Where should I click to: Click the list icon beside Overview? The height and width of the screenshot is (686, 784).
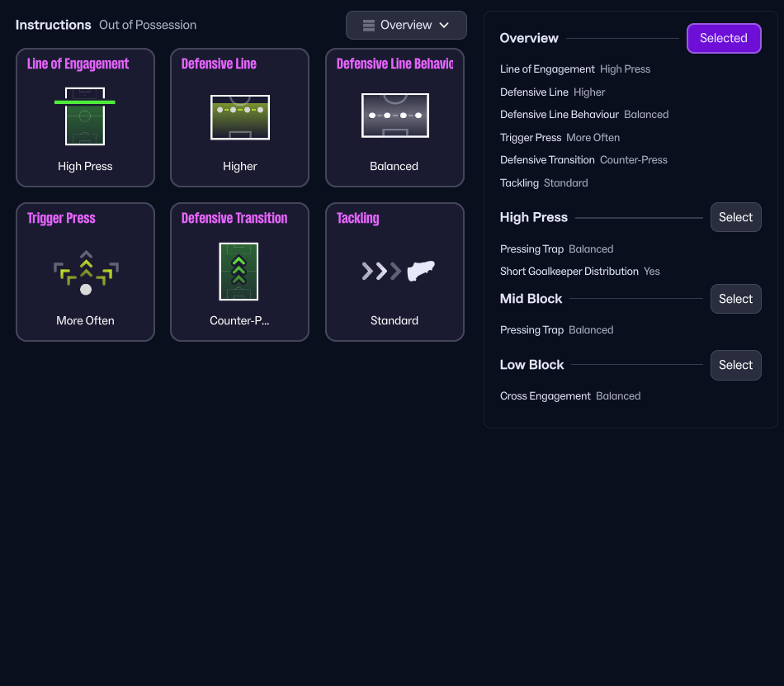point(369,26)
